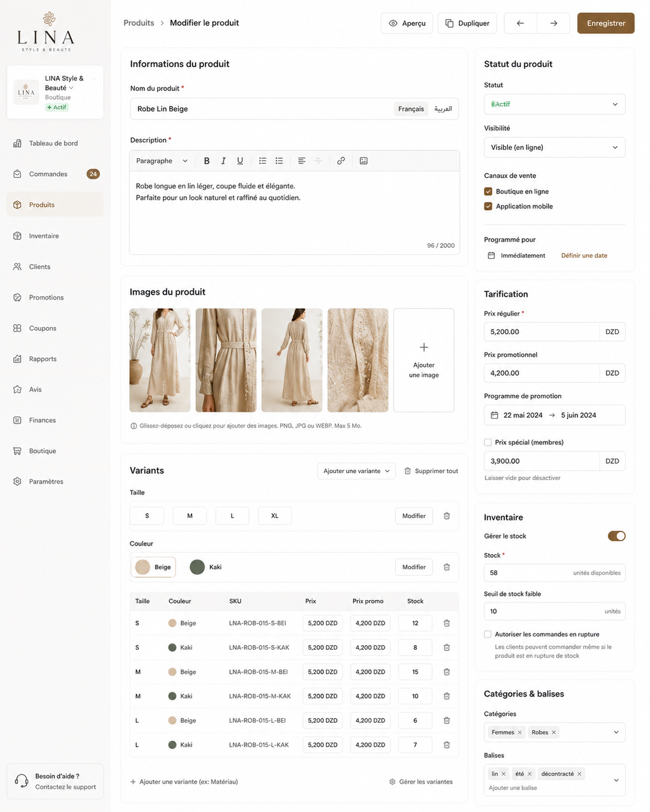650x812 pixels.
Task: Remove the décontracté tag
Action: [579, 774]
